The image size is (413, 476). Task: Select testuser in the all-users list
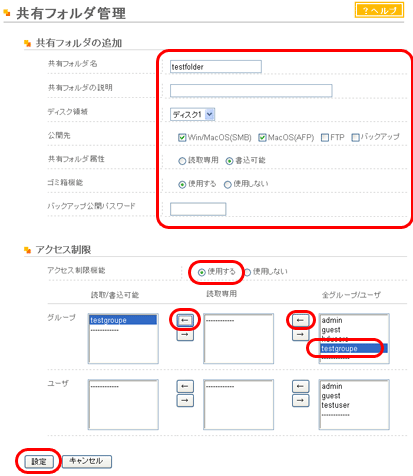[x=335, y=405]
